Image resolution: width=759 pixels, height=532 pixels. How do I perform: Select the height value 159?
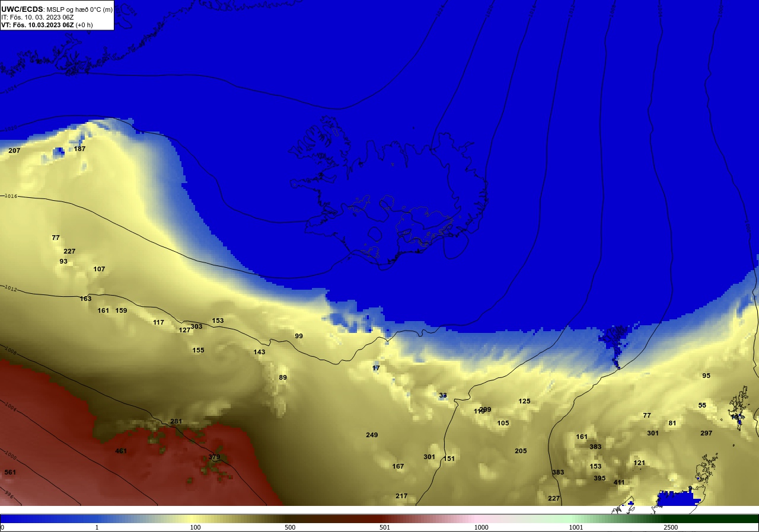pos(121,310)
